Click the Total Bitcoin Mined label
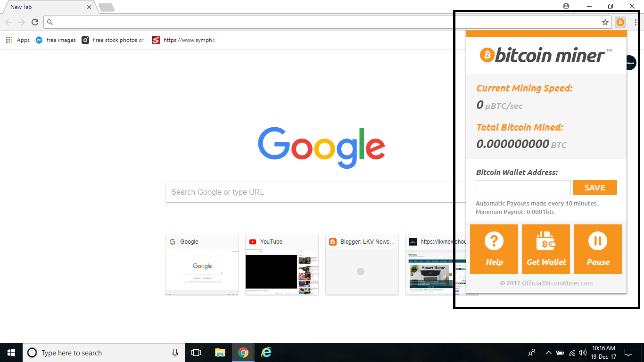This screenshot has height=362, width=644. coord(520,127)
